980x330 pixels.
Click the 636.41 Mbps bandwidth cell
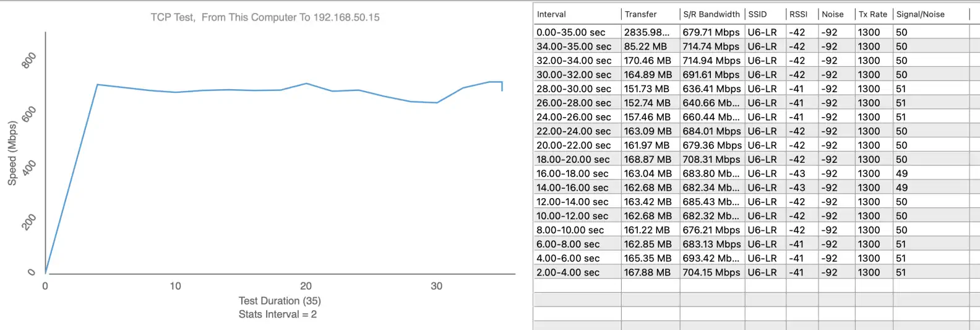(x=711, y=89)
